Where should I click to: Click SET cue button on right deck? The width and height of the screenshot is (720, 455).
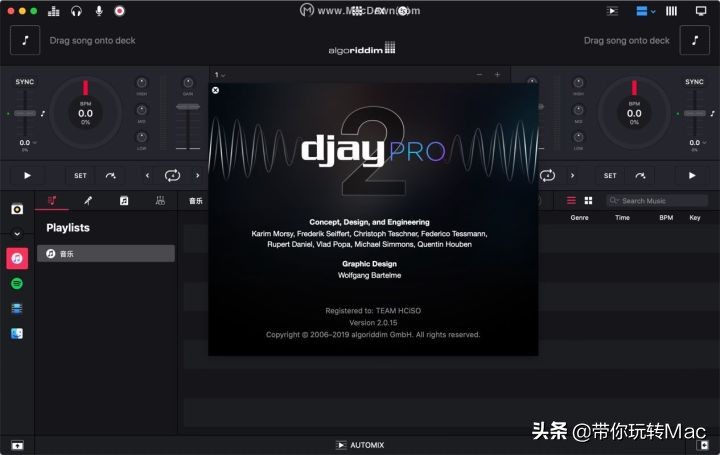click(610, 175)
